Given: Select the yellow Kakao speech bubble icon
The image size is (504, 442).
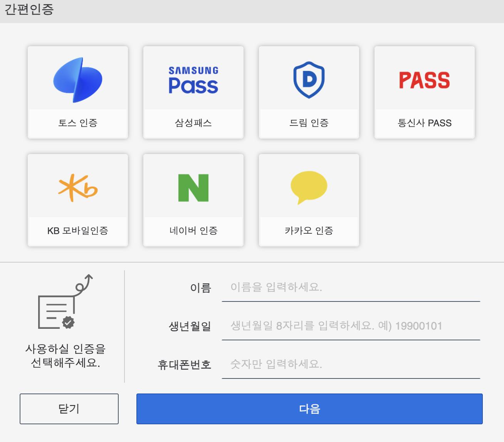Looking at the screenshot, I should pyautogui.click(x=309, y=188).
